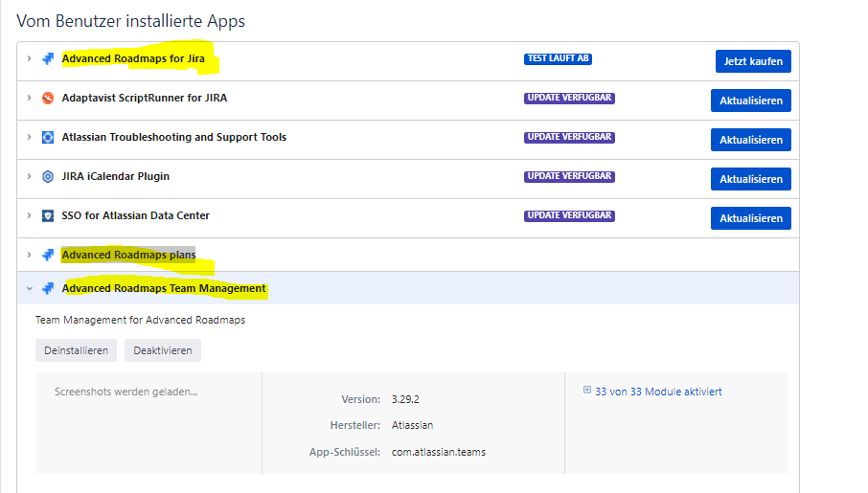Viewport: 868px width, 493px height.
Task: Expand the JIRA iCalendar Plugin row
Action: point(30,176)
